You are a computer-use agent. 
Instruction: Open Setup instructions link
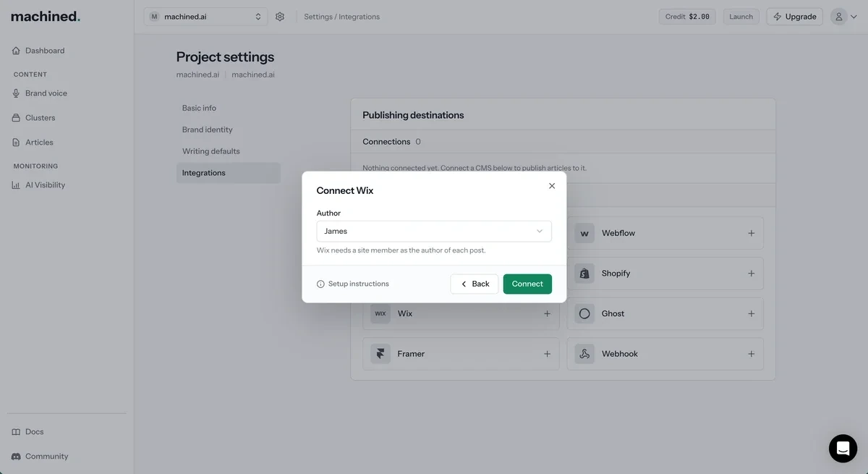click(358, 284)
